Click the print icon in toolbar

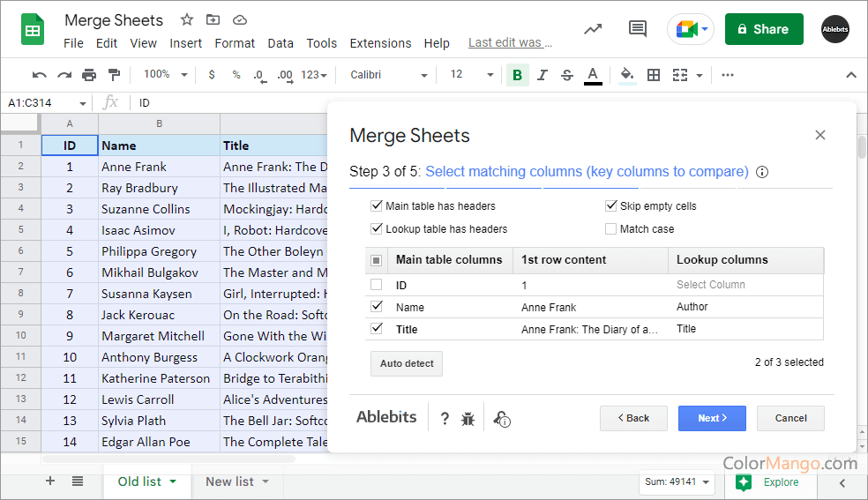[89, 75]
